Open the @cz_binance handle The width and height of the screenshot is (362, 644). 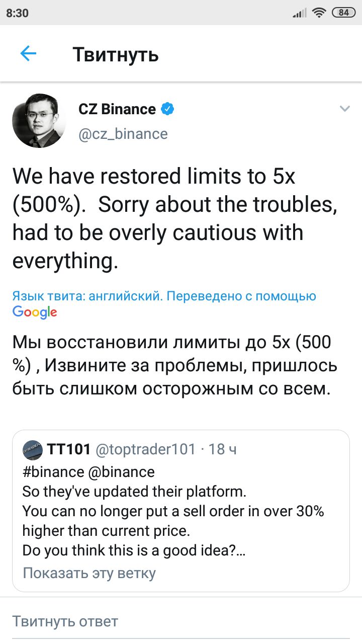[123, 134]
